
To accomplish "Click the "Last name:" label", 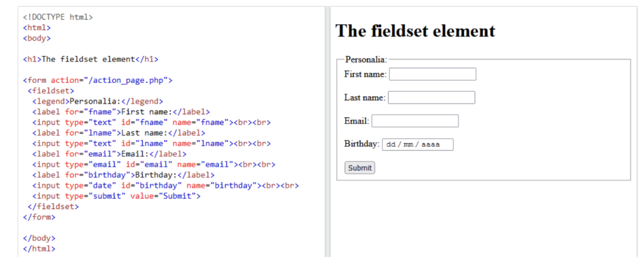I will 365,97.
